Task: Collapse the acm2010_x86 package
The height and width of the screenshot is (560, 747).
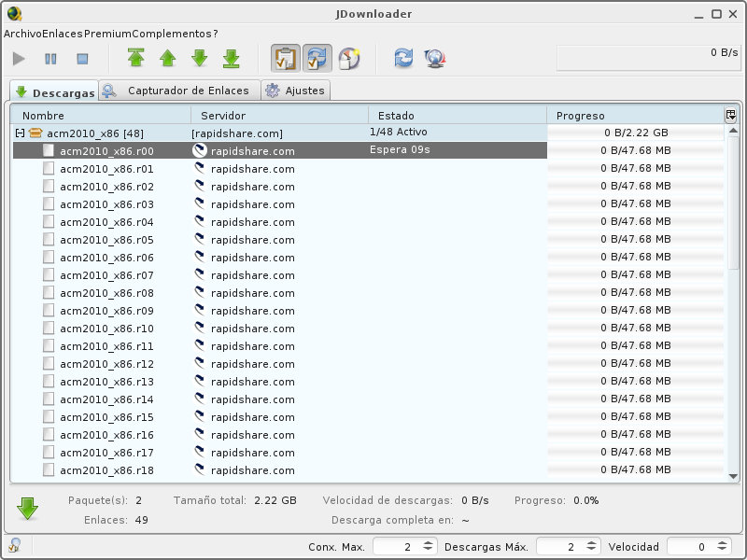Action: (20, 133)
